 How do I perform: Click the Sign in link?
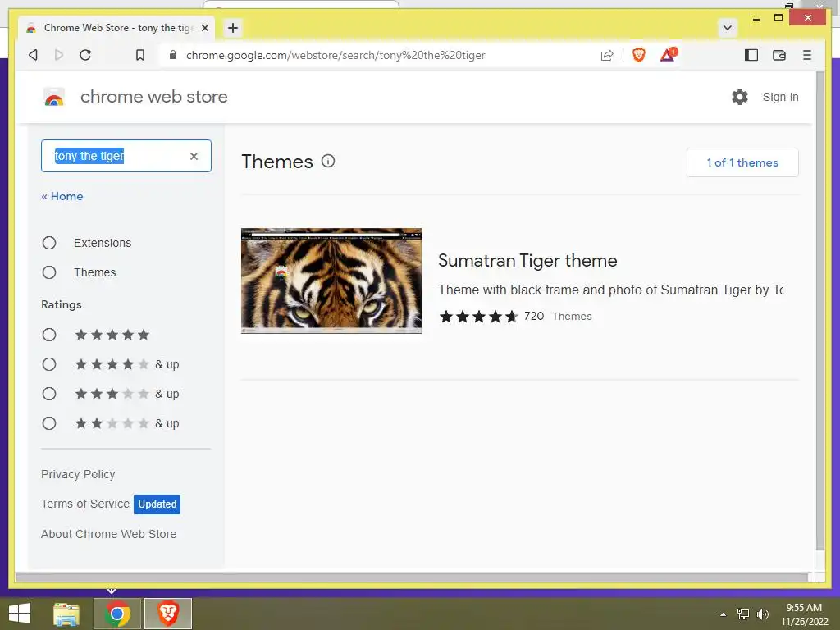pyautogui.click(x=780, y=97)
